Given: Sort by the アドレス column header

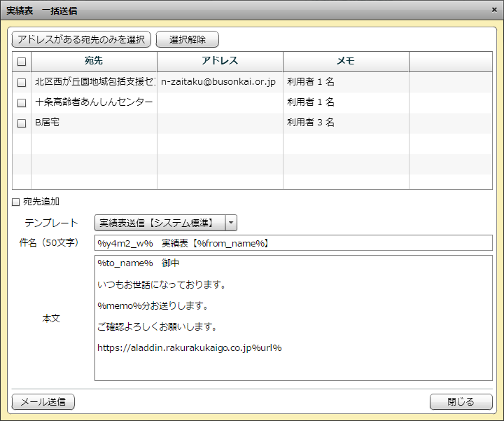Looking at the screenshot, I should [220, 62].
